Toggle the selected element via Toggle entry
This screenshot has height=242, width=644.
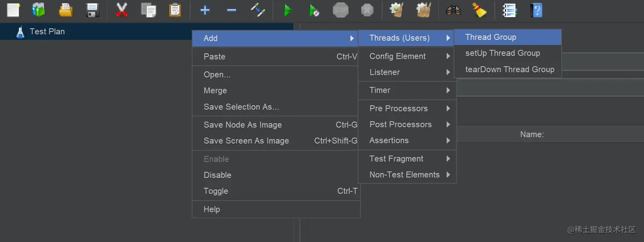(216, 191)
